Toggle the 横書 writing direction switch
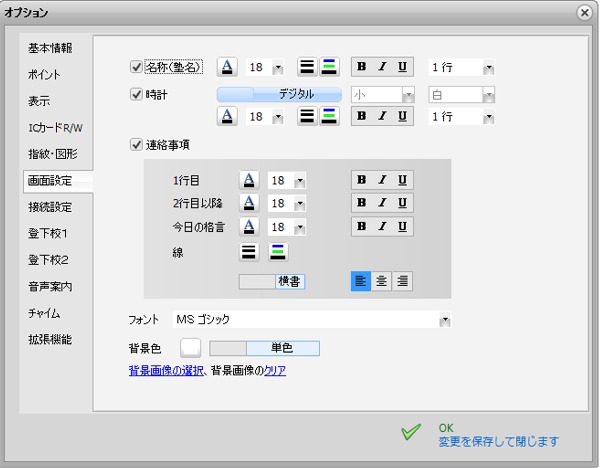This screenshot has width=600, height=468. point(272,282)
